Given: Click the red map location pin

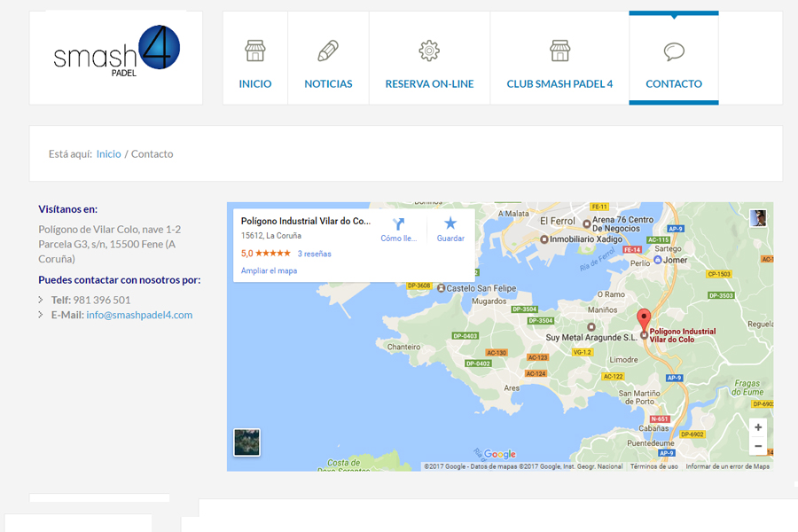Looking at the screenshot, I should (645, 319).
